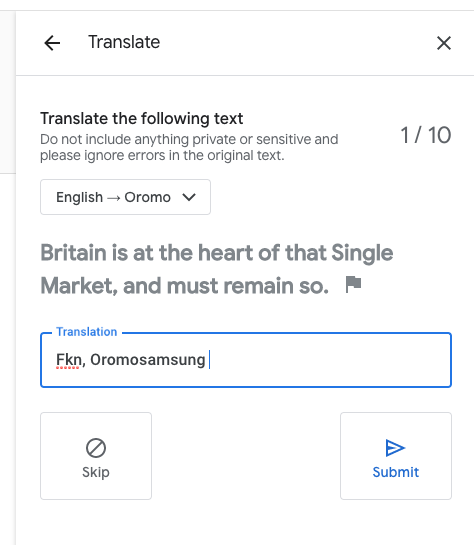Go back using the left arrow icon
The width and height of the screenshot is (474, 545).
pos(52,43)
